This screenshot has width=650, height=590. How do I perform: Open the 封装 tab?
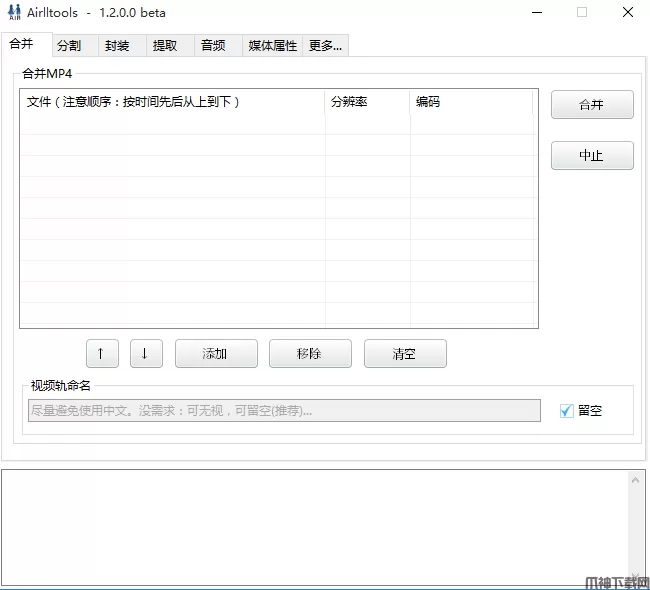[x=117, y=46]
